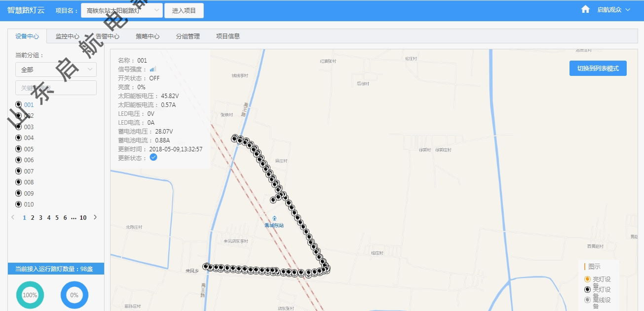Viewport: 644px width, 311px height.
Task: Open the project name dropdown
Action: (122, 10)
